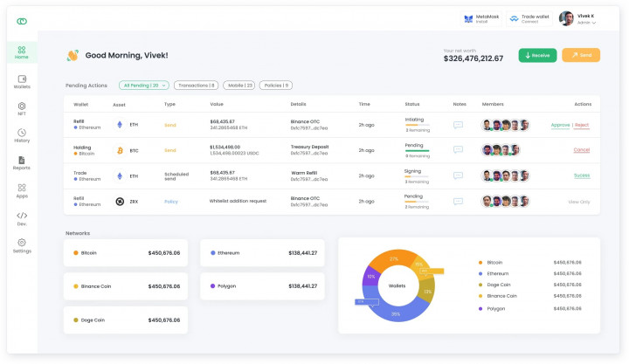Open the NFT section icon
Image resolution: width=629 pixels, height=364 pixels.
pyautogui.click(x=22, y=107)
